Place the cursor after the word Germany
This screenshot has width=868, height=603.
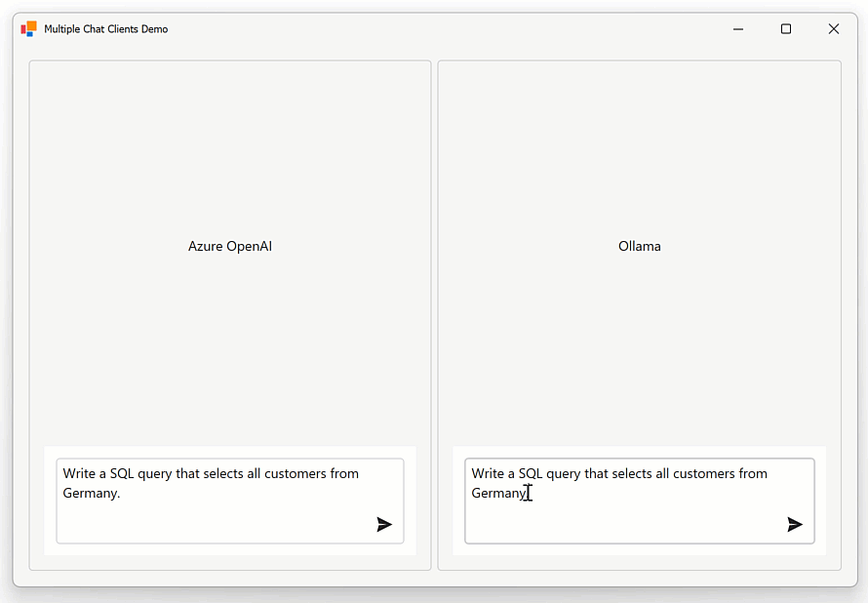click(526, 493)
